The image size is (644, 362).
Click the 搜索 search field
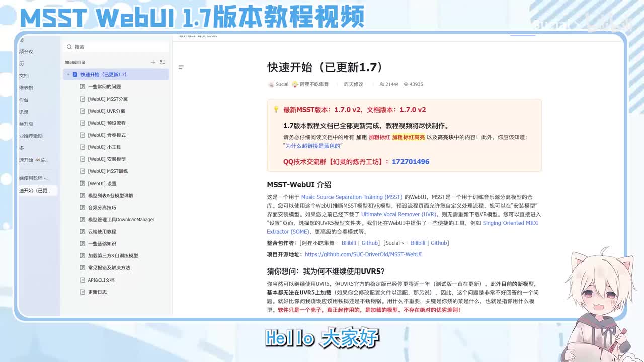[x=116, y=47]
